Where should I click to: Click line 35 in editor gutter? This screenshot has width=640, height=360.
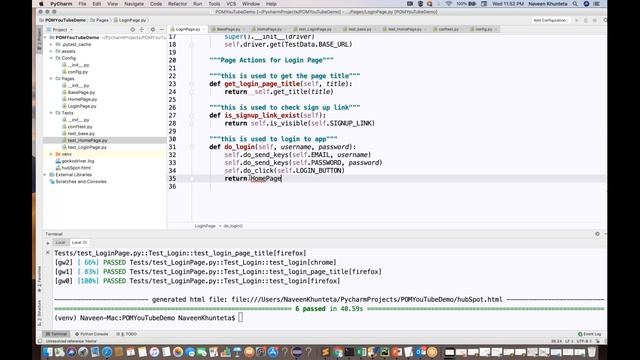coord(172,178)
